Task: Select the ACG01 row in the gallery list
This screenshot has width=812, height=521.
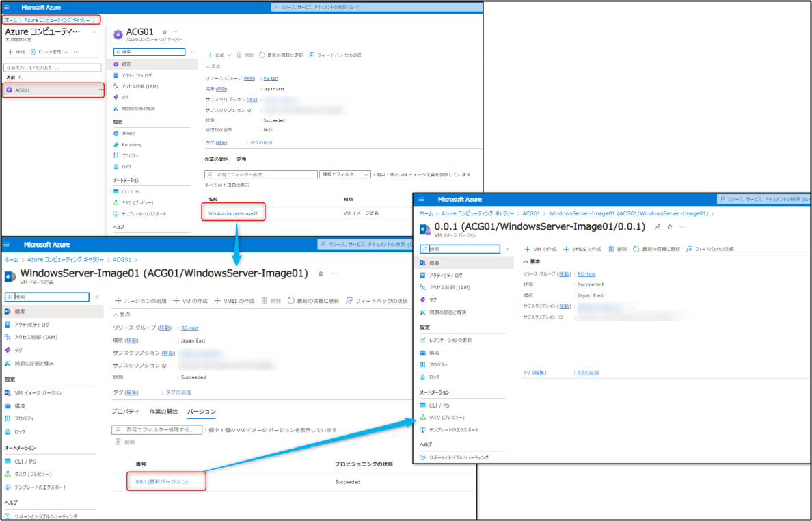Action: coord(53,90)
